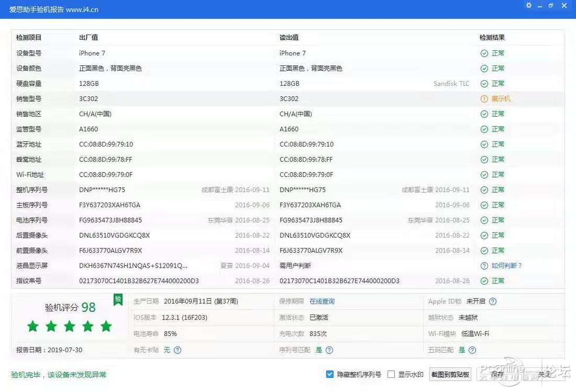Viewport: 576px width, 392px height.
Task: Select the 充电次数 value 835次
Action: click(x=318, y=334)
